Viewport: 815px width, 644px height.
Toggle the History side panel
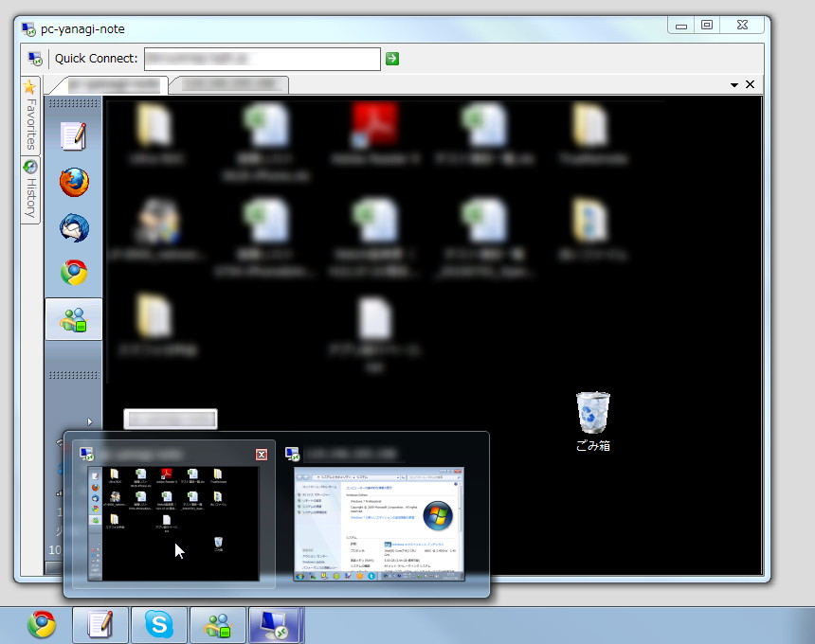[x=29, y=182]
